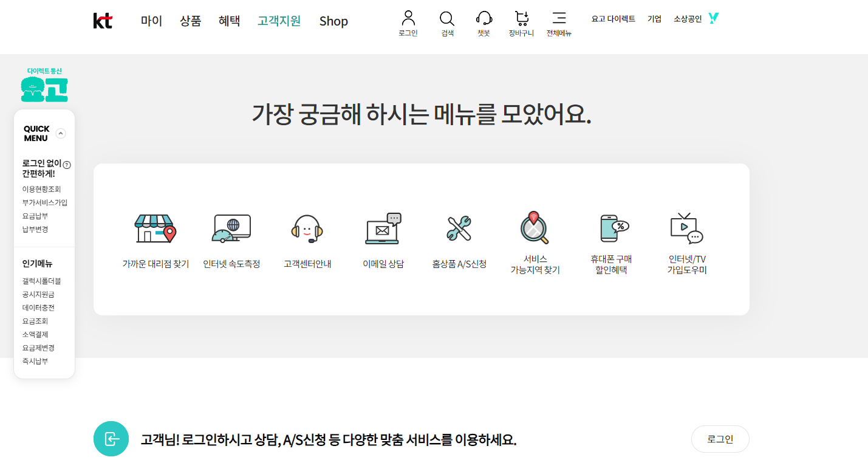
Task: Click the 로그인 button at bottom right
Action: point(720,439)
